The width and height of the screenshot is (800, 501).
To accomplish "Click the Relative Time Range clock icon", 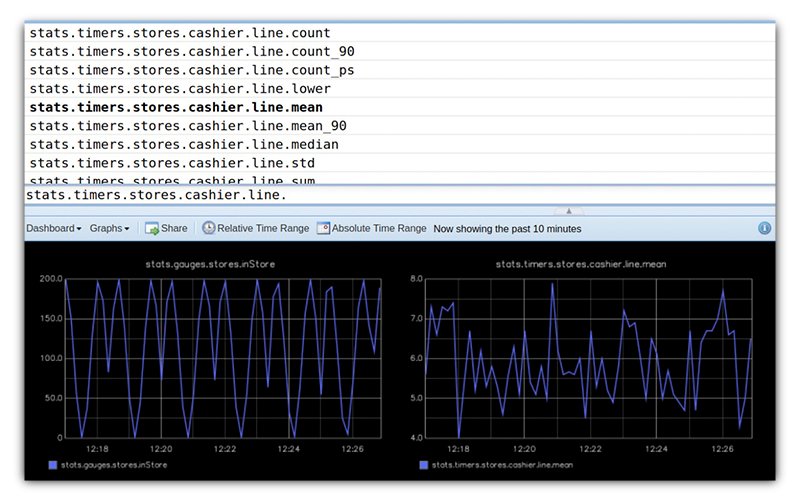I will point(208,228).
